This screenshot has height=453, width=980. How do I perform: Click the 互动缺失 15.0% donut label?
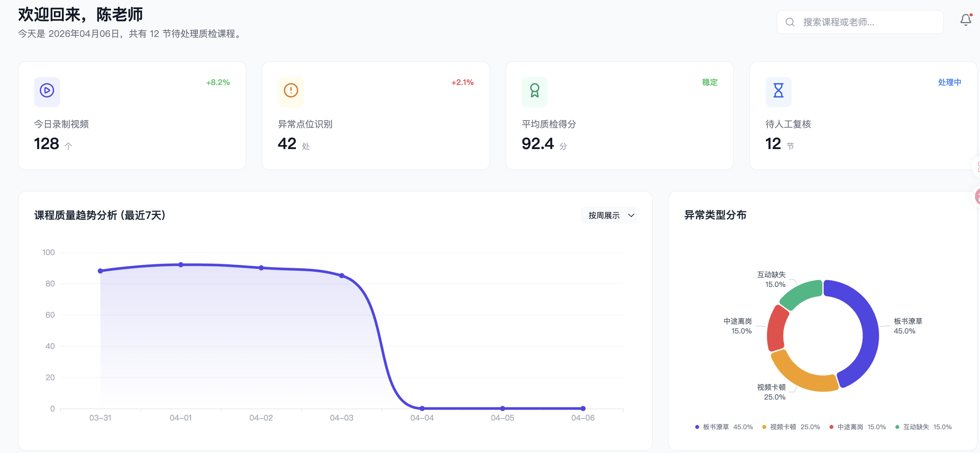pos(771,279)
